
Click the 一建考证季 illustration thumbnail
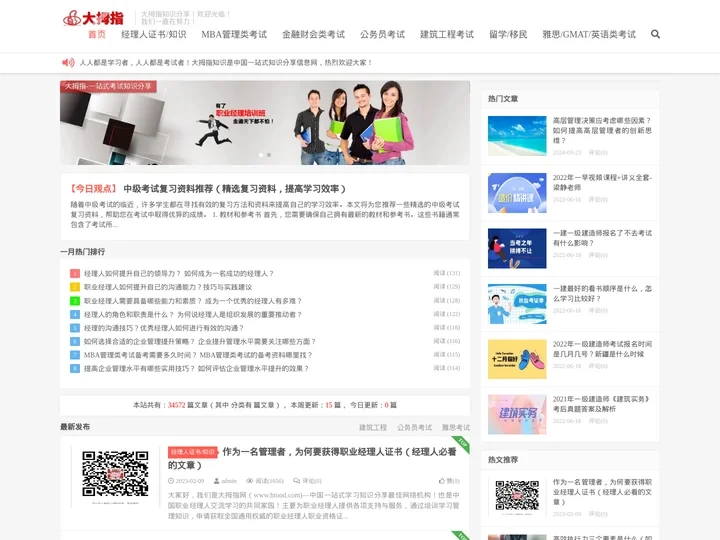(517, 304)
